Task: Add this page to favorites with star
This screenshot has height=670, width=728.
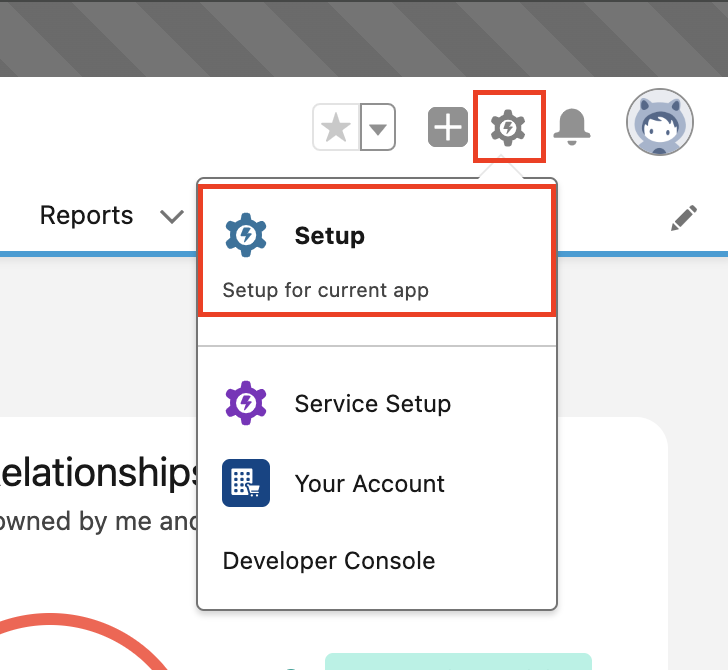Action: click(x=336, y=127)
